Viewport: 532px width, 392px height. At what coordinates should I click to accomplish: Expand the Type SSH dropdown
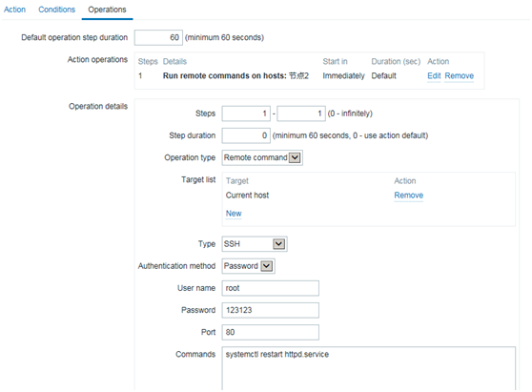pos(255,244)
